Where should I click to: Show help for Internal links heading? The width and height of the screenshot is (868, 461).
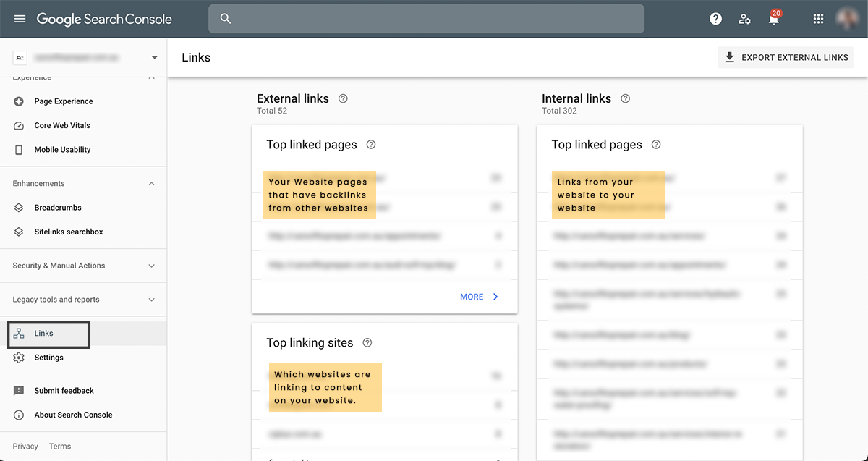625,98
